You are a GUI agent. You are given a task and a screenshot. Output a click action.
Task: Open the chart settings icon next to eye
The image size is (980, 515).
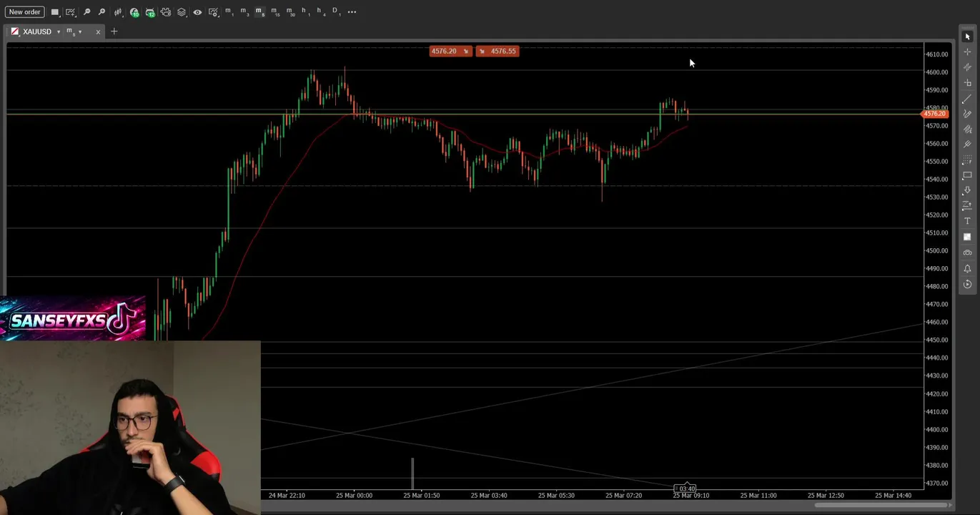(x=213, y=12)
